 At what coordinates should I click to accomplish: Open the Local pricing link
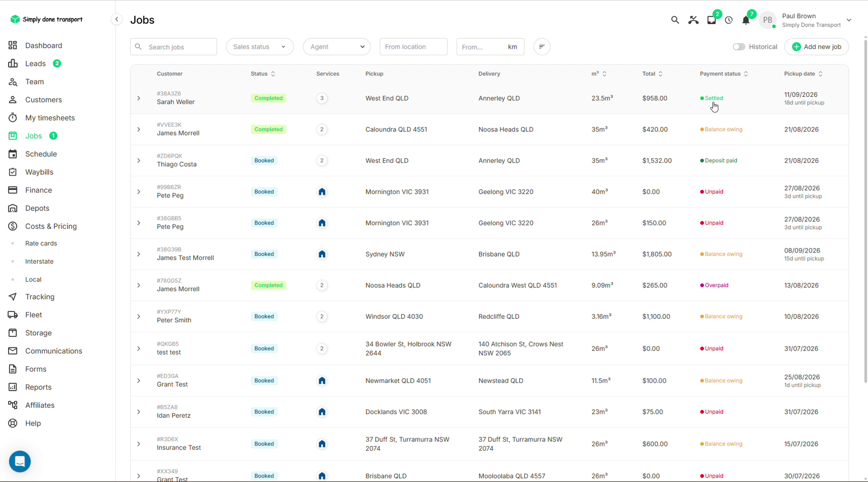click(33, 280)
